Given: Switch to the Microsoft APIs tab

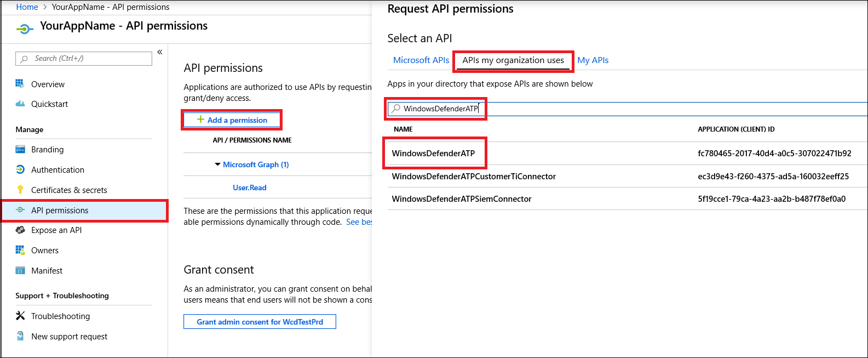Looking at the screenshot, I should click(421, 60).
